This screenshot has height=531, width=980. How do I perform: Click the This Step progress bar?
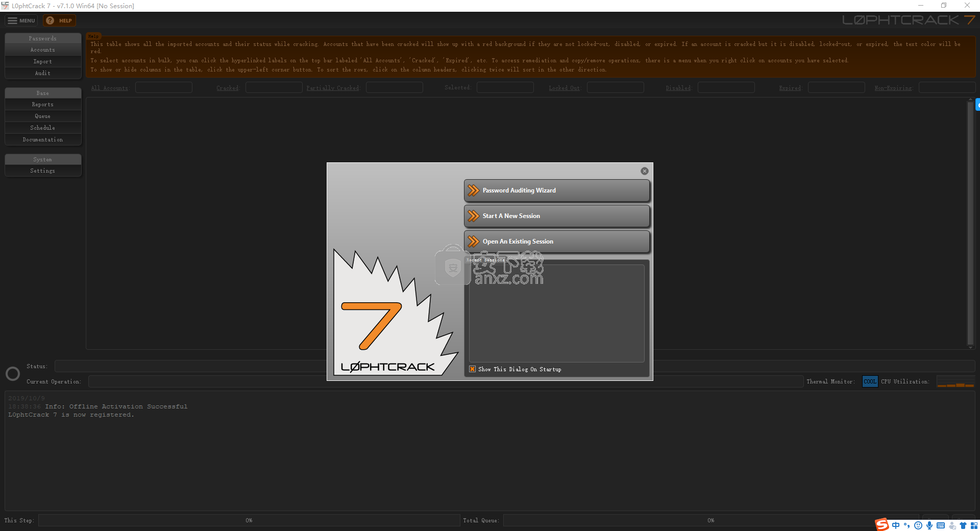tap(249, 520)
